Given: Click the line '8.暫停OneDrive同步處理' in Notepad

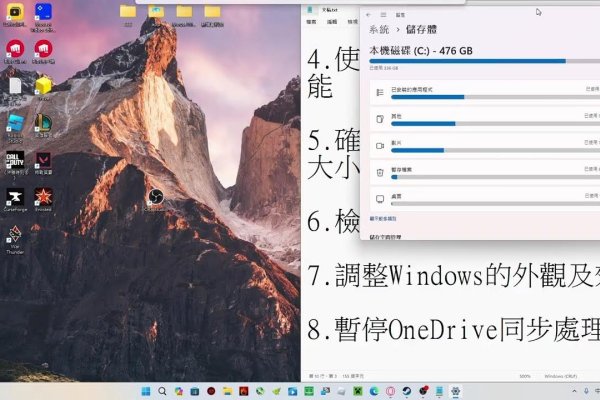Looking at the screenshot, I should pos(453,329).
